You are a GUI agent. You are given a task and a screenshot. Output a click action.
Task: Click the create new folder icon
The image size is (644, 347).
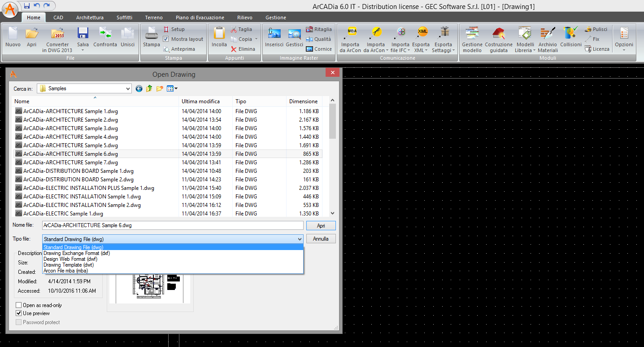point(160,89)
